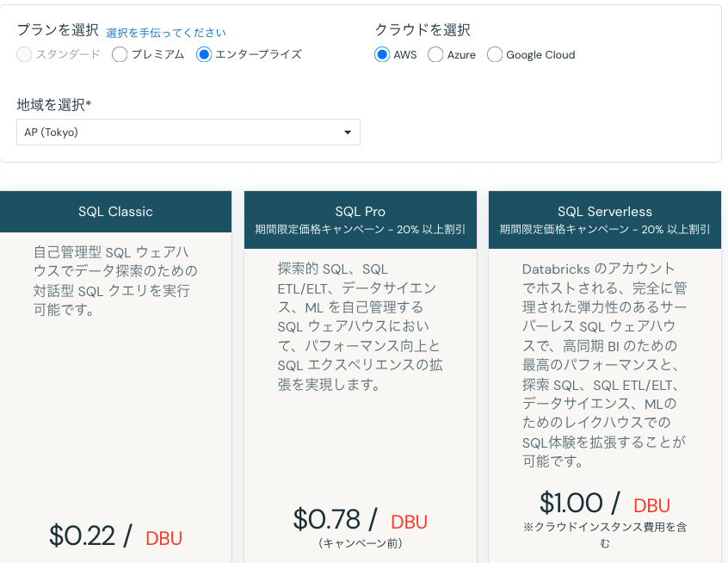Open the 選択を手伝ってください help link
The width and height of the screenshot is (728, 563).
click(163, 32)
